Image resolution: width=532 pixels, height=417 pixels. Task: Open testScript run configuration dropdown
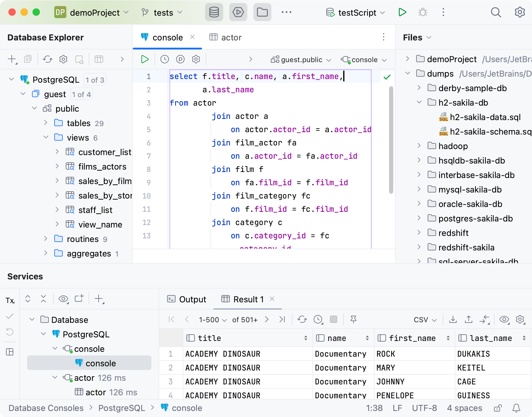356,12
